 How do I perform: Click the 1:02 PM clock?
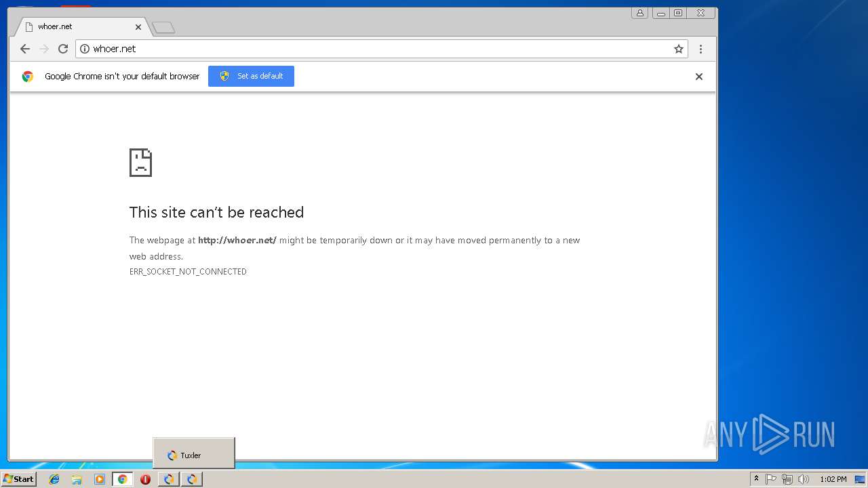point(833,479)
